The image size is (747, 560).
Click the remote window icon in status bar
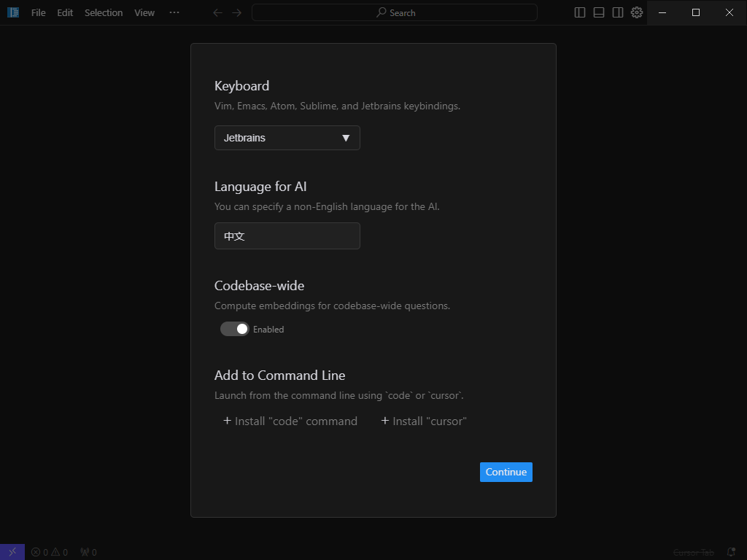(12, 552)
